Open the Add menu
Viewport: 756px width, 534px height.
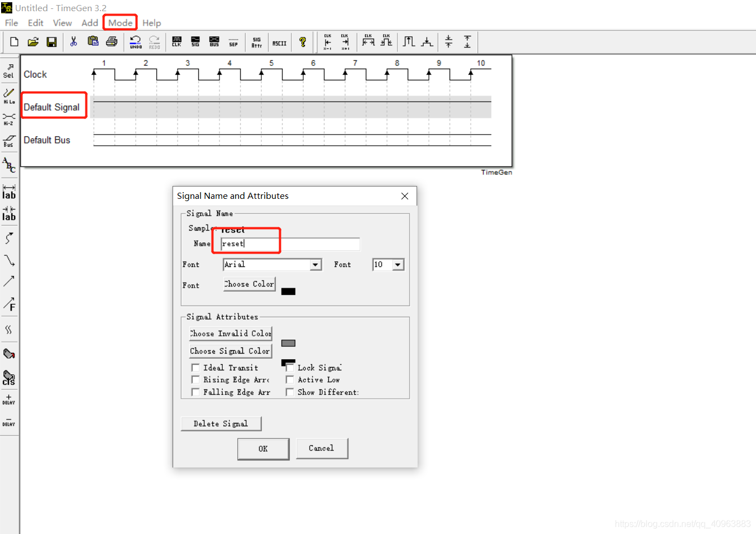89,23
